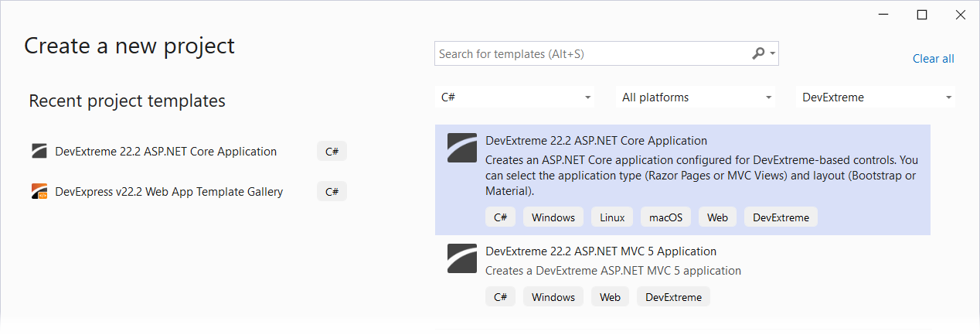Click icon of ASP.NET Core Application template
This screenshot has height=335, width=980.
tap(462, 148)
